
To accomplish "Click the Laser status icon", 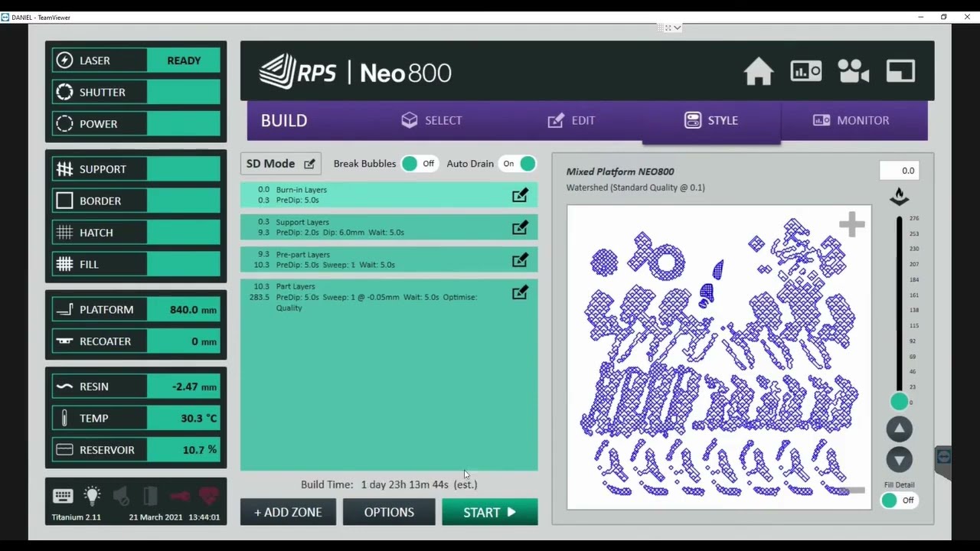I will tap(65, 60).
